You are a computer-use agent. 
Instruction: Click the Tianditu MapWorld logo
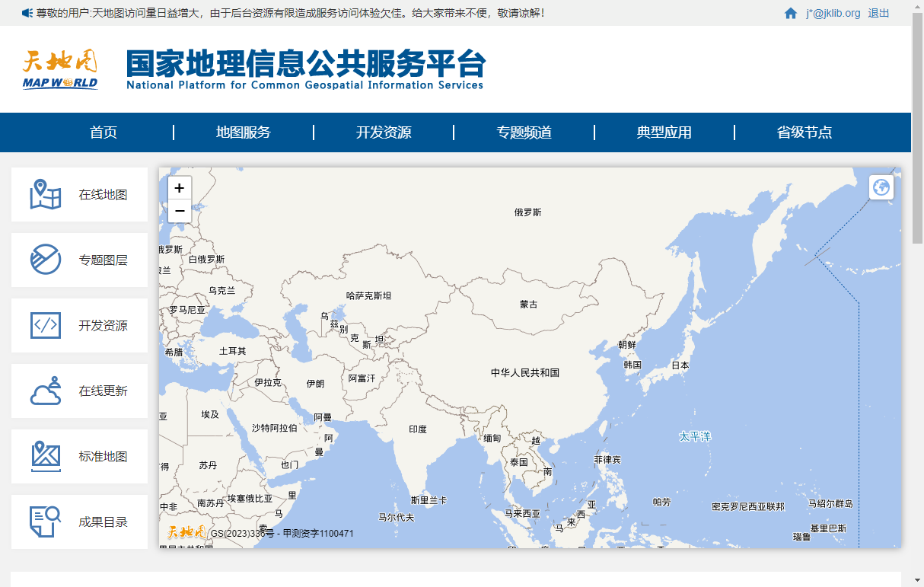[60, 69]
